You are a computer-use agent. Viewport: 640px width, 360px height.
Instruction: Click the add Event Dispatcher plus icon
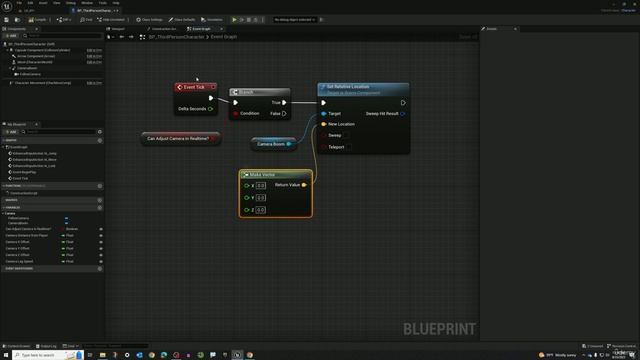pyautogui.click(x=100, y=269)
